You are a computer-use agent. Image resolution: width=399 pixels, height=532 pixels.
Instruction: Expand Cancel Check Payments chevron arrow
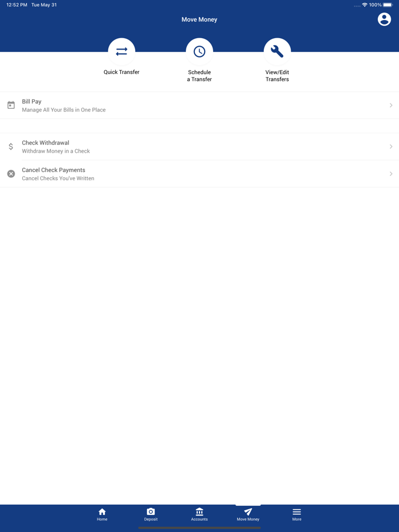(391, 174)
